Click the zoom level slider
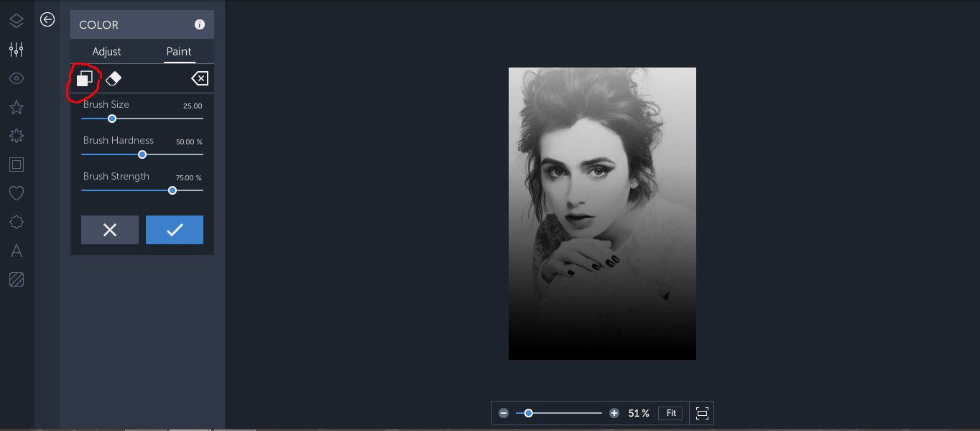This screenshot has width=980, height=431. coord(559,413)
